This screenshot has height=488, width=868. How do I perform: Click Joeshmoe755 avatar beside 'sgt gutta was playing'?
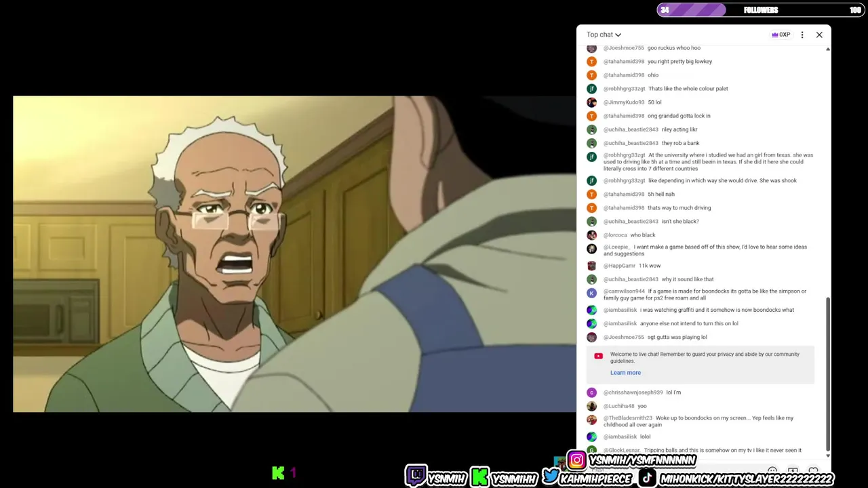[x=591, y=337]
